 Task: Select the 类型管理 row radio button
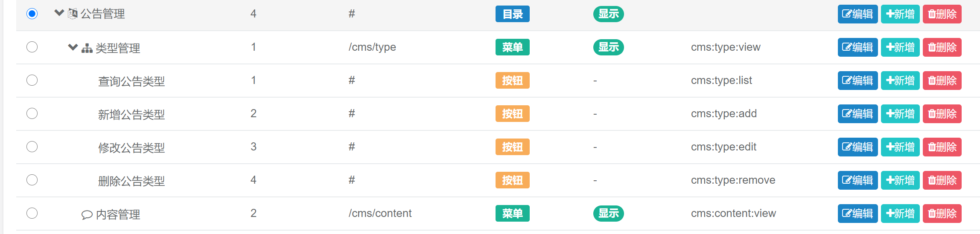click(x=32, y=47)
